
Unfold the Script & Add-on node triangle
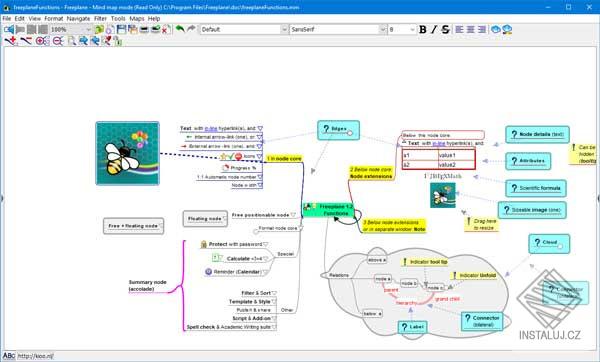coord(274,318)
